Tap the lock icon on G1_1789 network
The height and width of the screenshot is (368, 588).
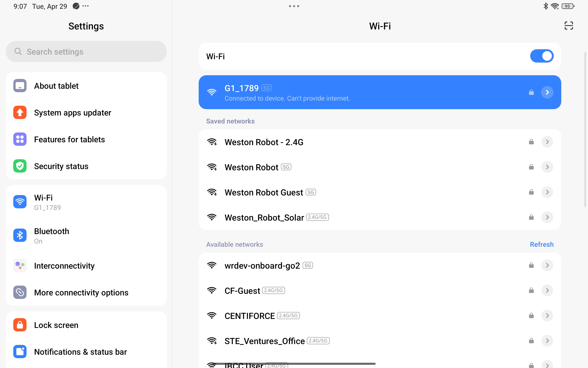[531, 92]
